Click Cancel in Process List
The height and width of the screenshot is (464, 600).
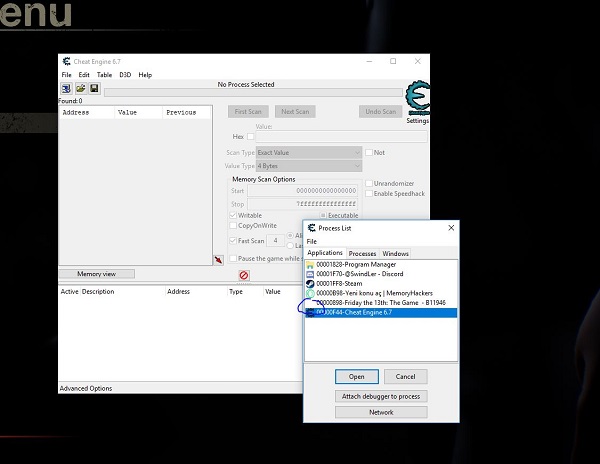(406, 377)
